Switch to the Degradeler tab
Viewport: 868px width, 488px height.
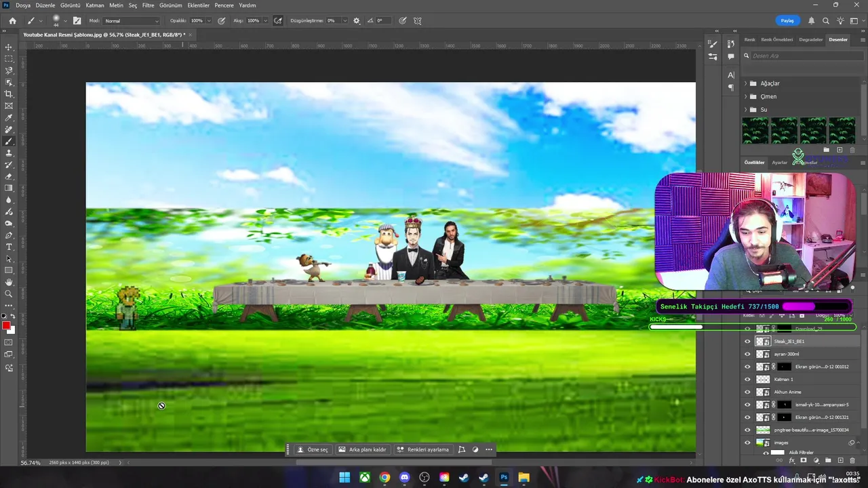tap(810, 39)
